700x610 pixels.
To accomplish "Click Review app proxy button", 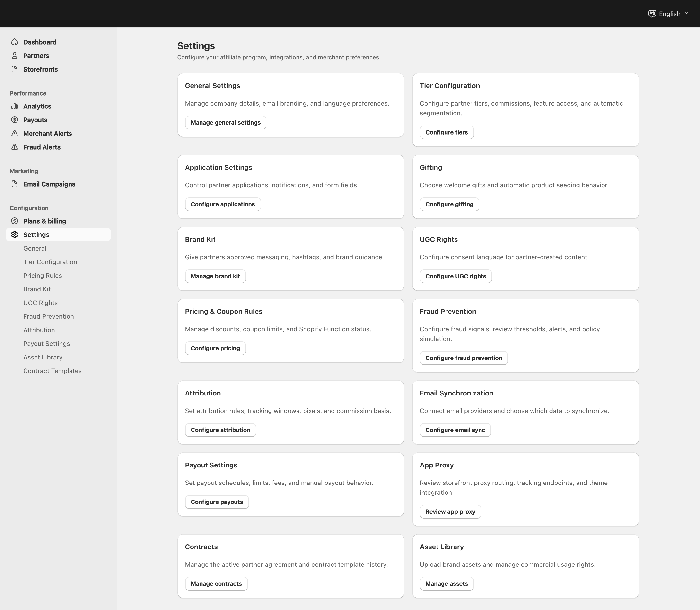I will pos(450,512).
